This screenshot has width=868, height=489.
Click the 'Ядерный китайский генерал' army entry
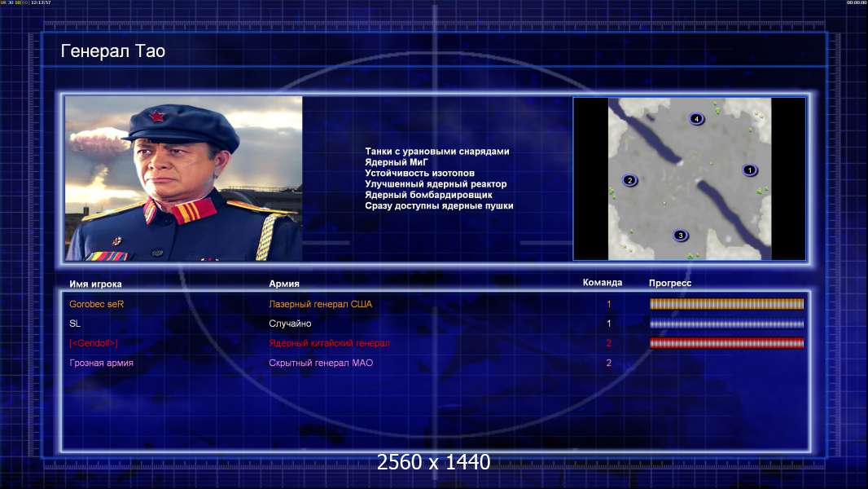click(x=329, y=343)
